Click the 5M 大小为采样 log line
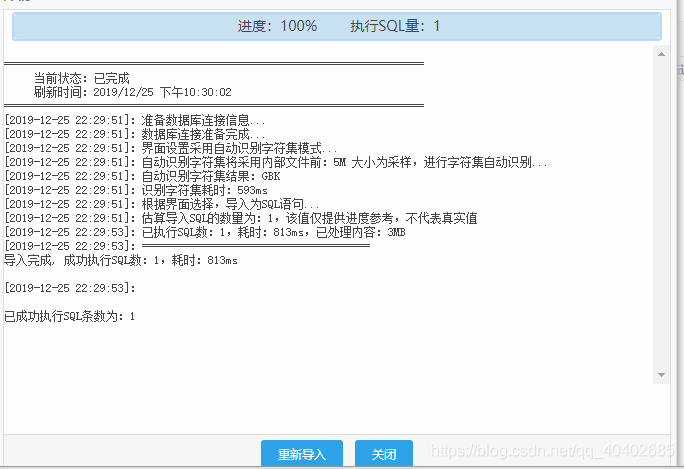This screenshot has width=684, height=469. (x=276, y=162)
